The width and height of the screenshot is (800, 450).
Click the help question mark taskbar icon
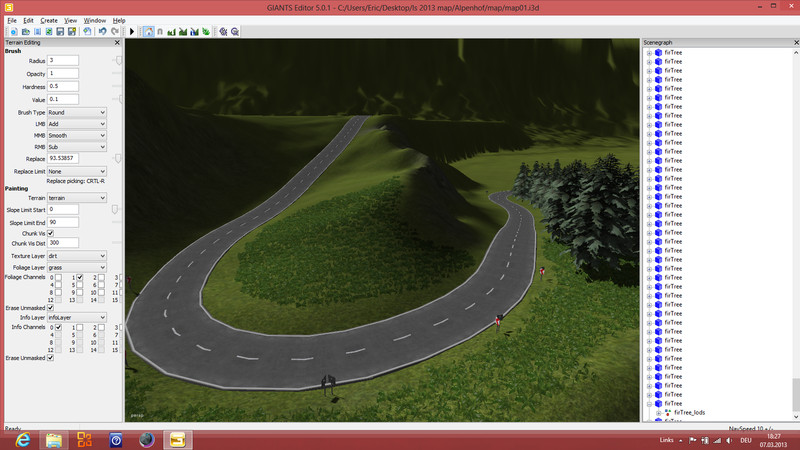(116, 440)
